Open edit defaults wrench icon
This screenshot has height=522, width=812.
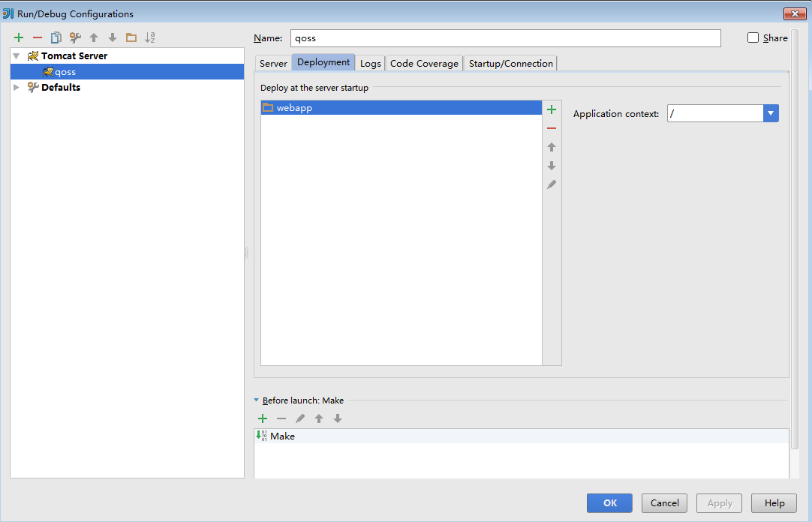75,37
